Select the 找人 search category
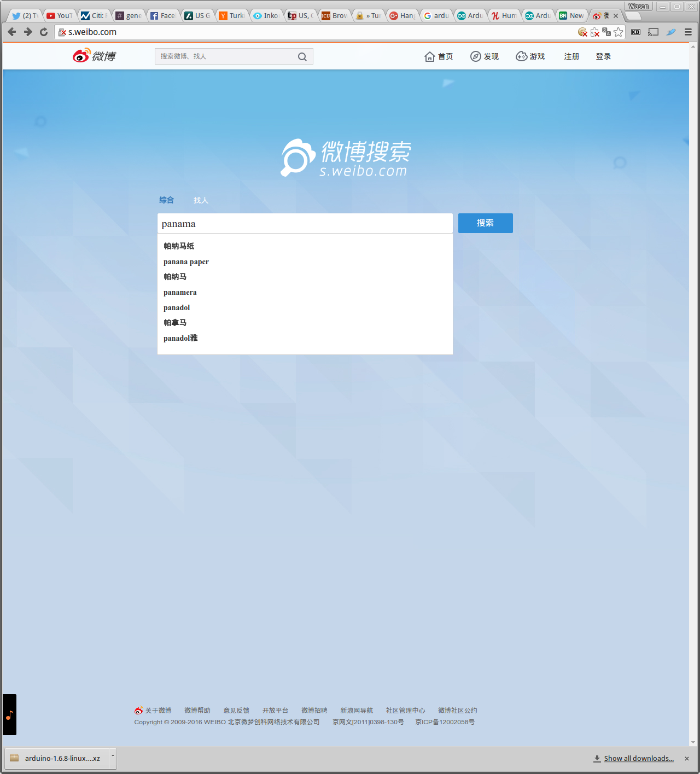The image size is (700, 774). point(201,200)
